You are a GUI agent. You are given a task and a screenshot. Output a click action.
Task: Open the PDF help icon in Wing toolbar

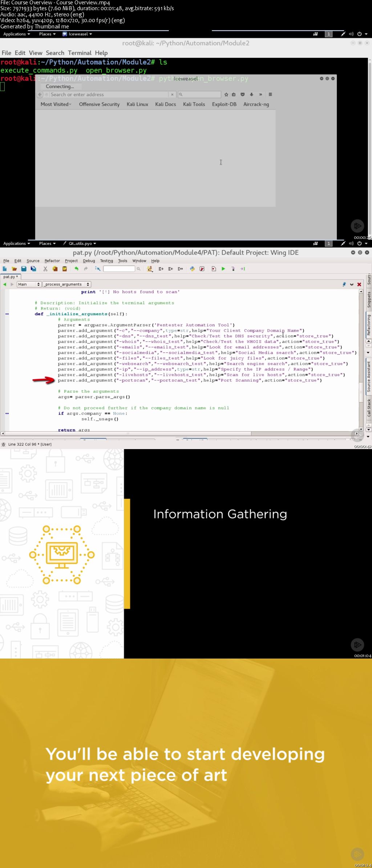click(x=202, y=269)
